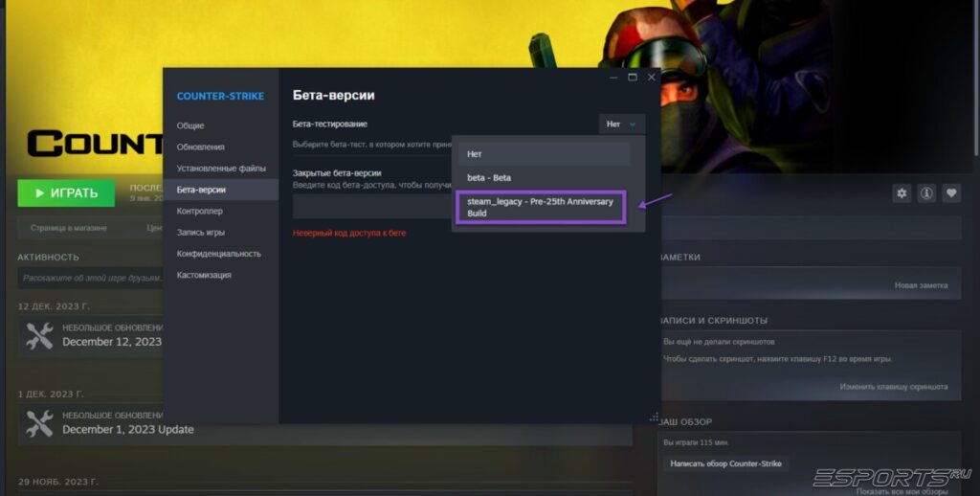980x496 pixels.
Task: Open game info icon
Action: [x=926, y=193]
